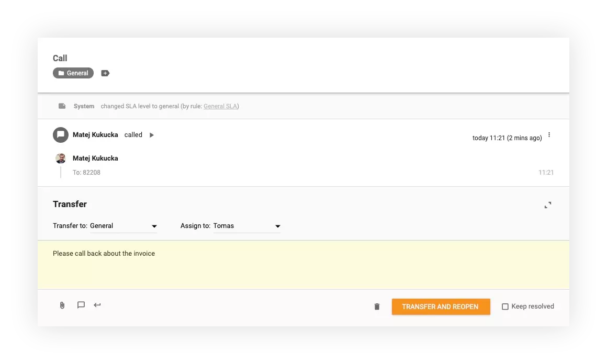Open the 'Transfer to' department dropdown
The image size is (607, 364).
pos(154,225)
